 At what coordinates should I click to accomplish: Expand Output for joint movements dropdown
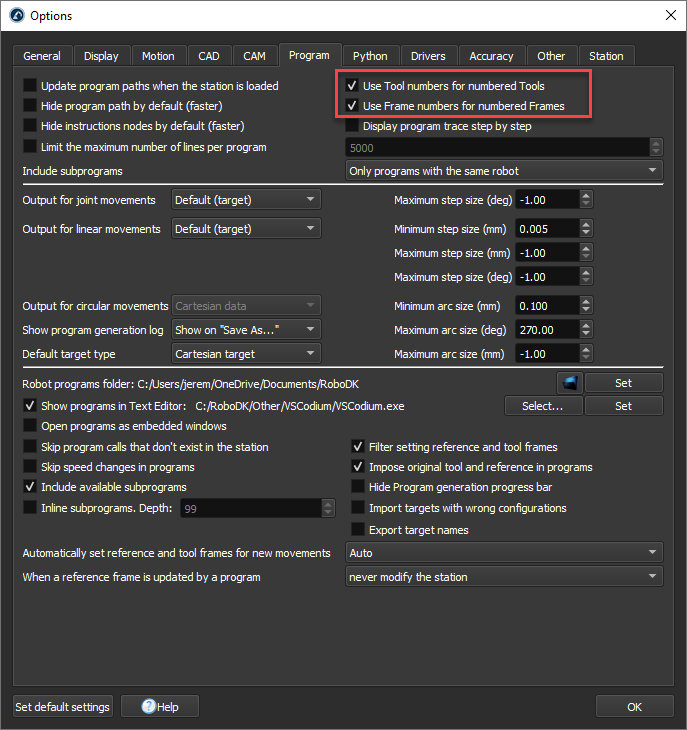pyautogui.click(x=245, y=200)
